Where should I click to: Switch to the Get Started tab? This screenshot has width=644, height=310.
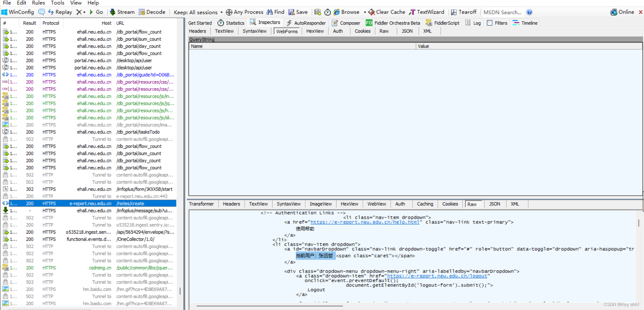click(x=200, y=23)
